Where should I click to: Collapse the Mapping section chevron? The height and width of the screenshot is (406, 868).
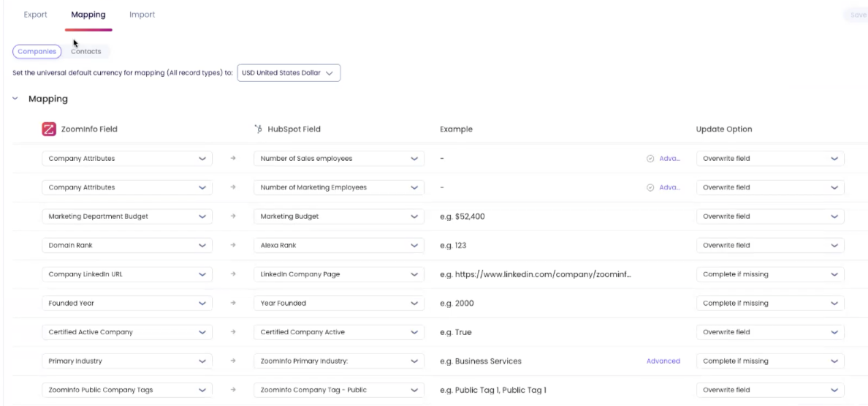point(15,99)
